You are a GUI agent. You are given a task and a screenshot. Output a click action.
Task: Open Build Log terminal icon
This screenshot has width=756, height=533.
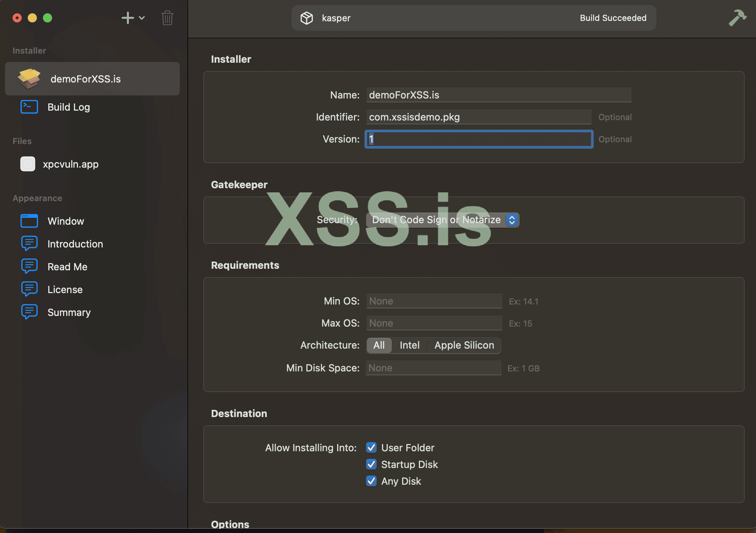click(x=29, y=107)
